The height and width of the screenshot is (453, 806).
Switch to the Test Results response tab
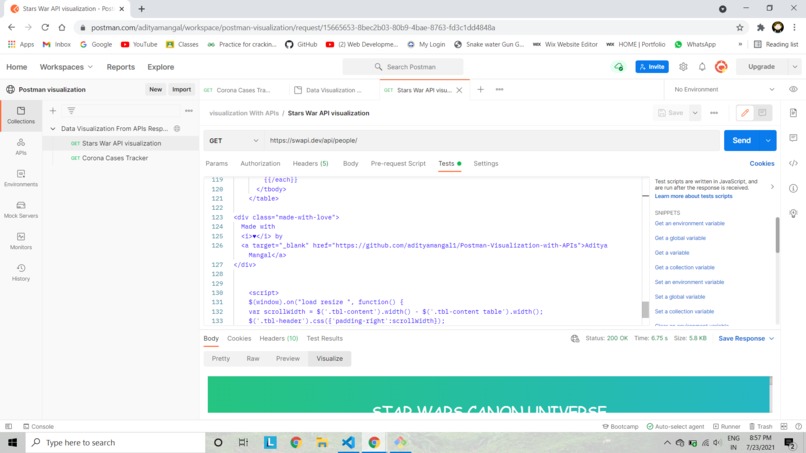(324, 338)
